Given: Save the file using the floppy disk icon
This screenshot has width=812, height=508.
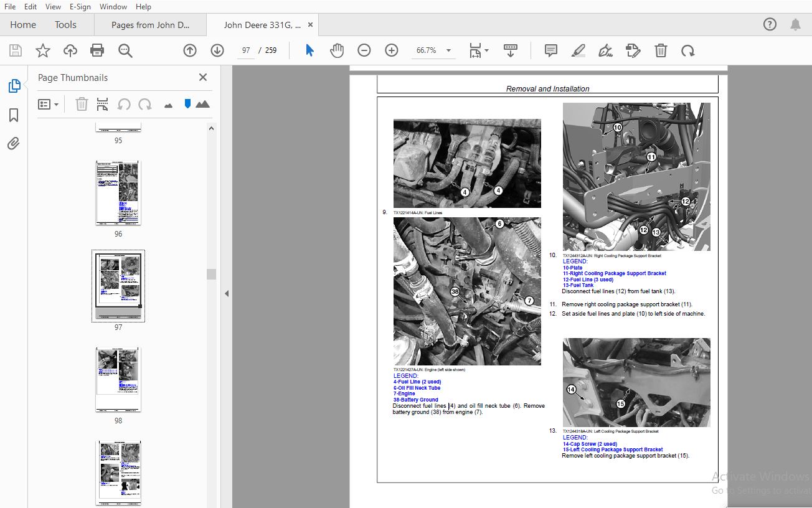Looking at the screenshot, I should [16, 50].
